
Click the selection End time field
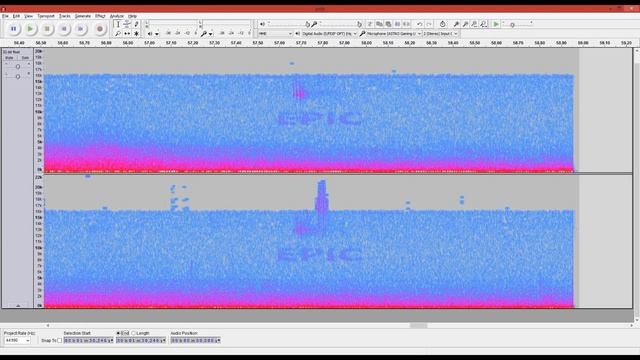(141, 340)
